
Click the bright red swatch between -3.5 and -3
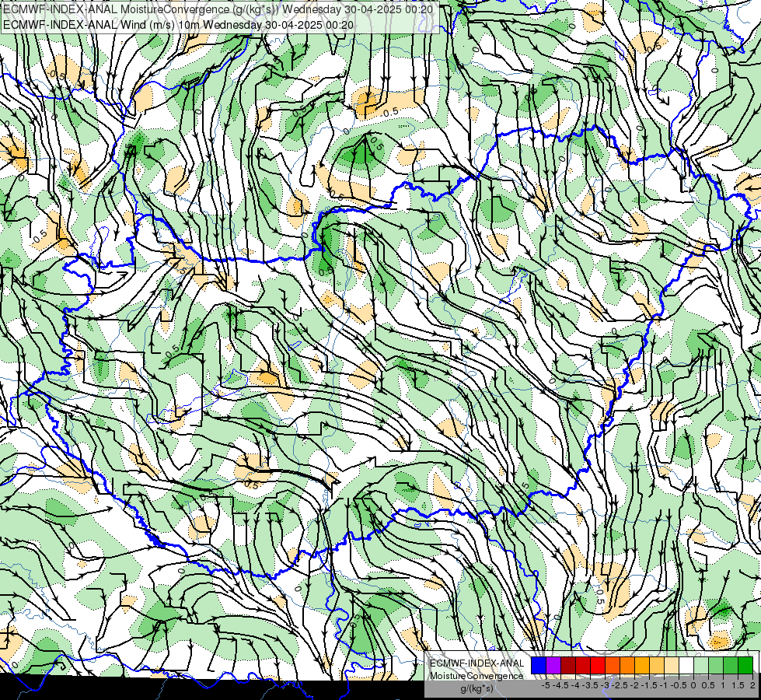coord(598,665)
